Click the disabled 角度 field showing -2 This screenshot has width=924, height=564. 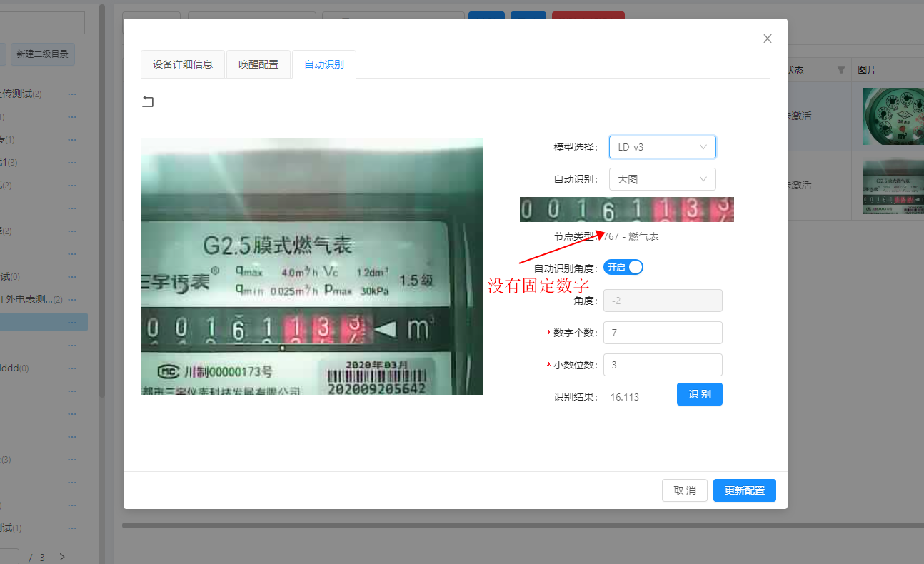663,301
